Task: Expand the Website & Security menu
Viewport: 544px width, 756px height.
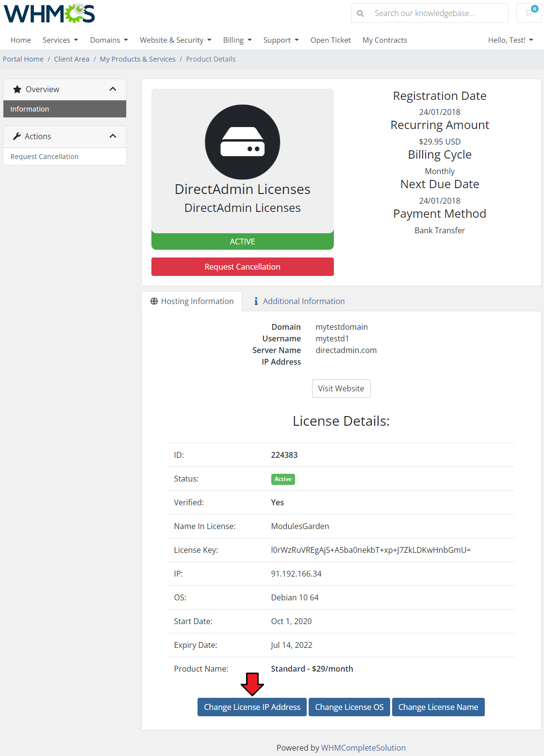Action: pos(176,40)
